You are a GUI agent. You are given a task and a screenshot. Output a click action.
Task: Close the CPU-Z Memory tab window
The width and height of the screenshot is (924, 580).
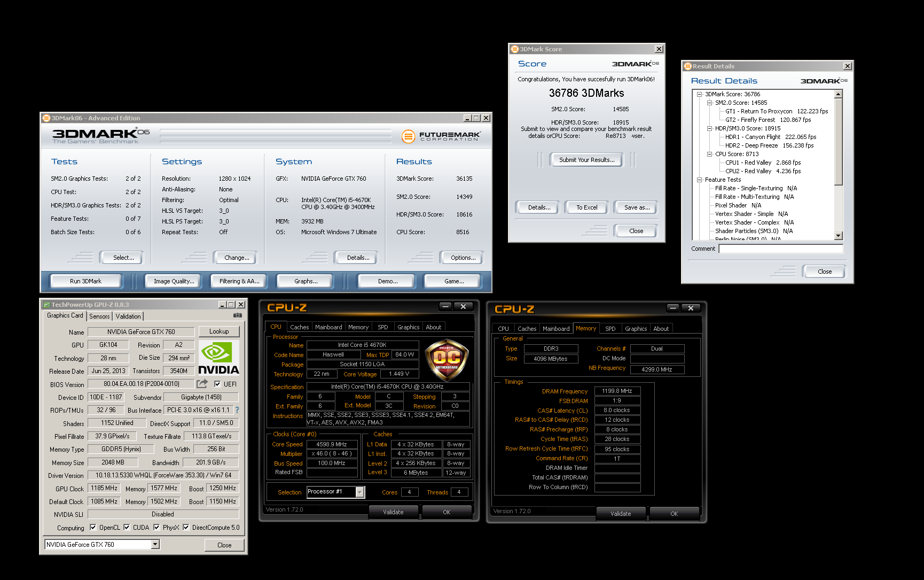691,308
